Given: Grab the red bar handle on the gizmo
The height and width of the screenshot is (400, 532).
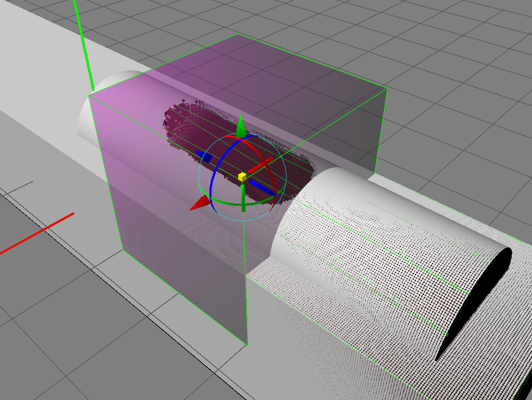Looking at the screenshot, I should coord(261,165).
